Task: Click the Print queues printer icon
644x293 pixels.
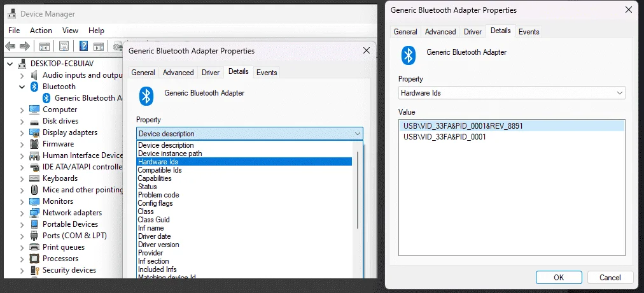Action: (34, 247)
